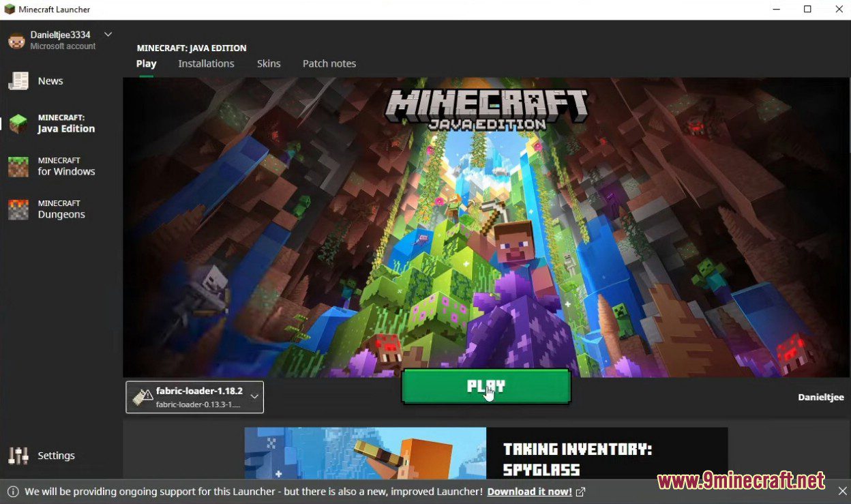This screenshot has height=504, width=851.
Task: Open the Settings sliders icon
Action: pos(18,456)
